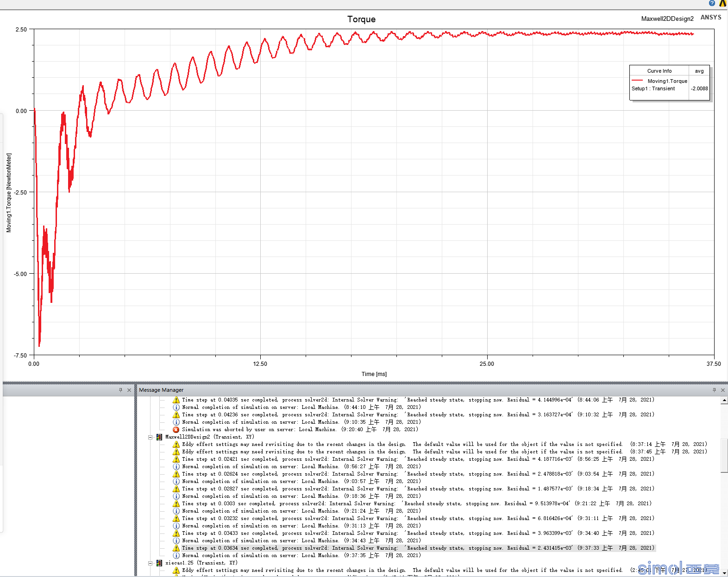The height and width of the screenshot is (577, 728).
Task: Select 'Time step at 0.03232' warning message
Action: click(418, 518)
